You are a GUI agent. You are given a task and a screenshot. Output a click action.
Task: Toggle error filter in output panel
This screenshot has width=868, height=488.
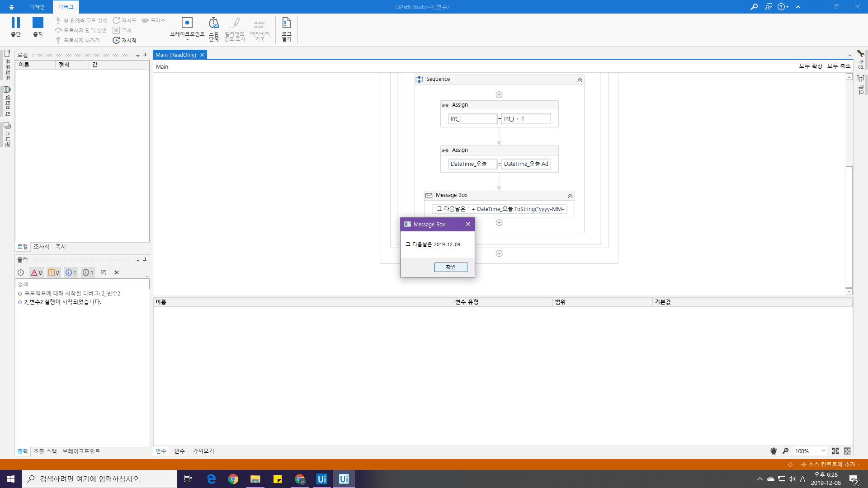[37, 272]
